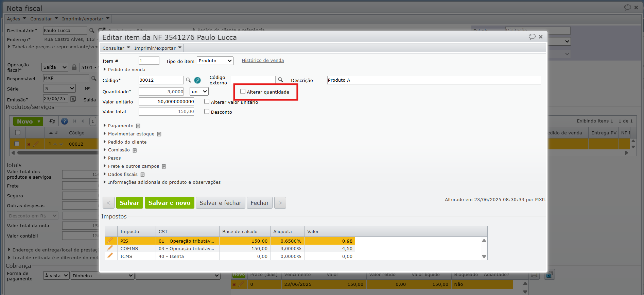Image resolution: width=644 pixels, height=295 pixels.
Task: Click the Impostos table scroll up arrow
Action: coord(484,241)
